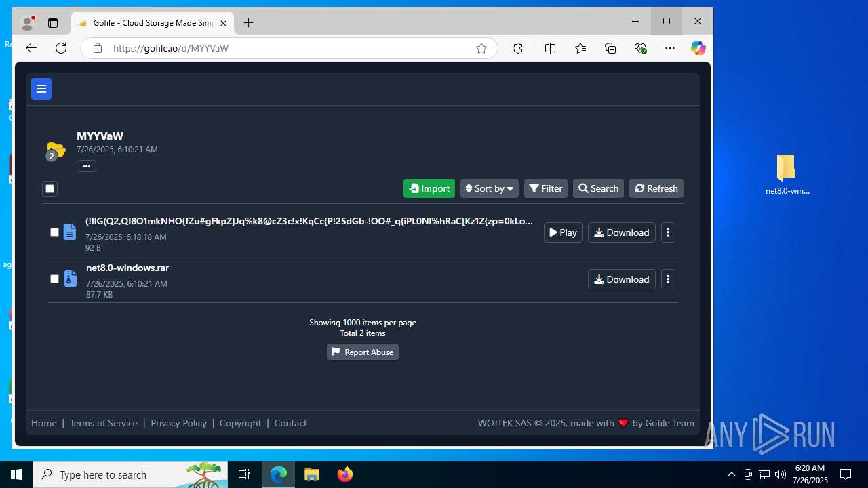Open the Gofile hamburger menu
This screenshot has width=868, height=488.
pyautogui.click(x=41, y=89)
